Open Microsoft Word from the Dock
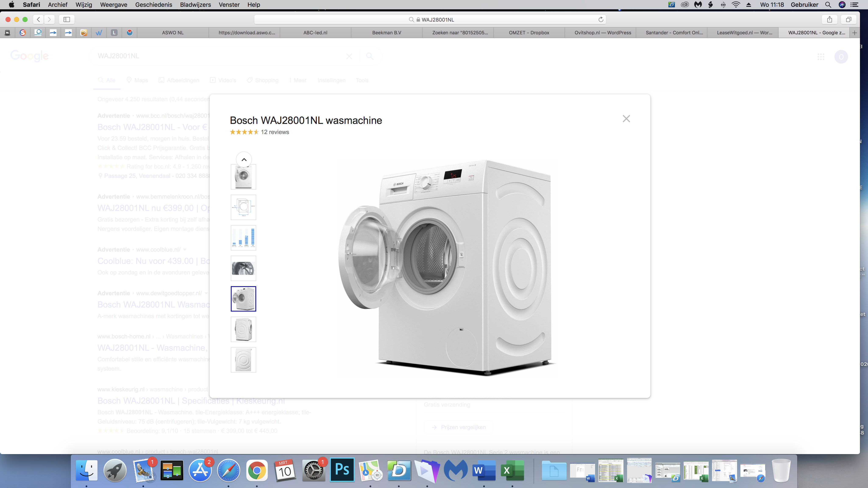 tap(484, 470)
